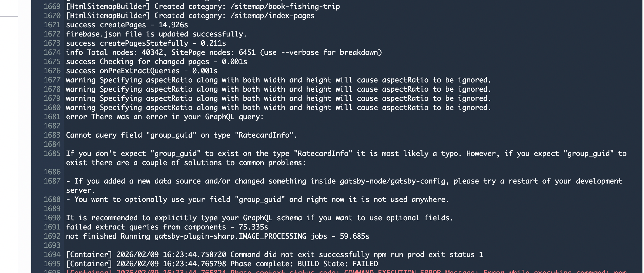
Task: Click the first aspectRatio warning on line 1677
Action: click(x=278, y=80)
